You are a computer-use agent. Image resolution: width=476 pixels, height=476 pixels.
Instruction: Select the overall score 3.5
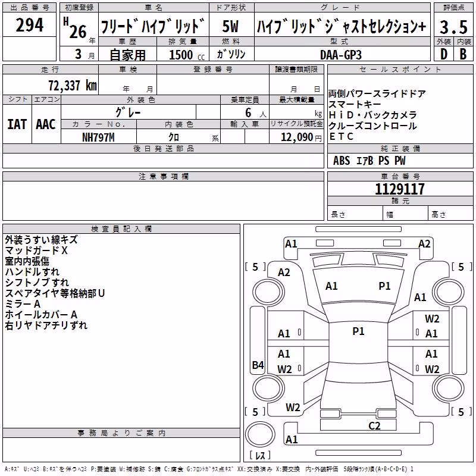tap(453, 27)
